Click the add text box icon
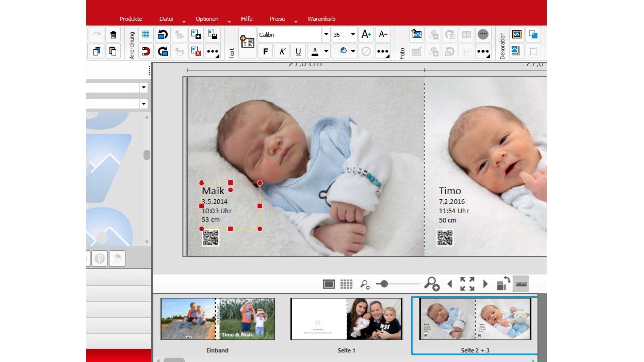Viewport: 644px width, 362px height. pyautogui.click(x=247, y=42)
